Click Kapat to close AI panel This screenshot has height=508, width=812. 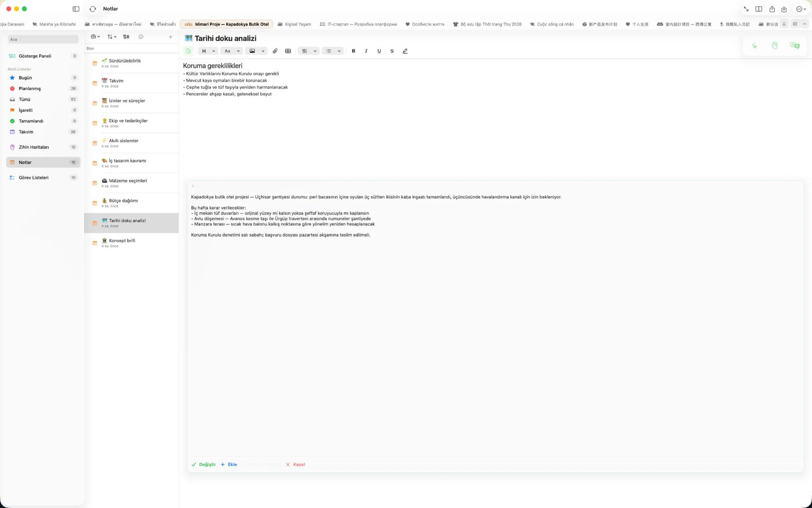point(295,465)
